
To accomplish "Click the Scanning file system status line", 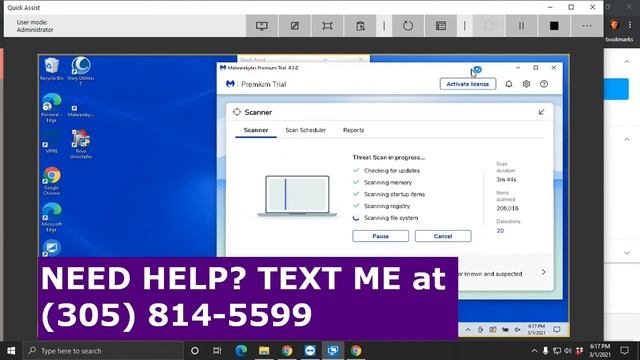I will pyautogui.click(x=391, y=218).
